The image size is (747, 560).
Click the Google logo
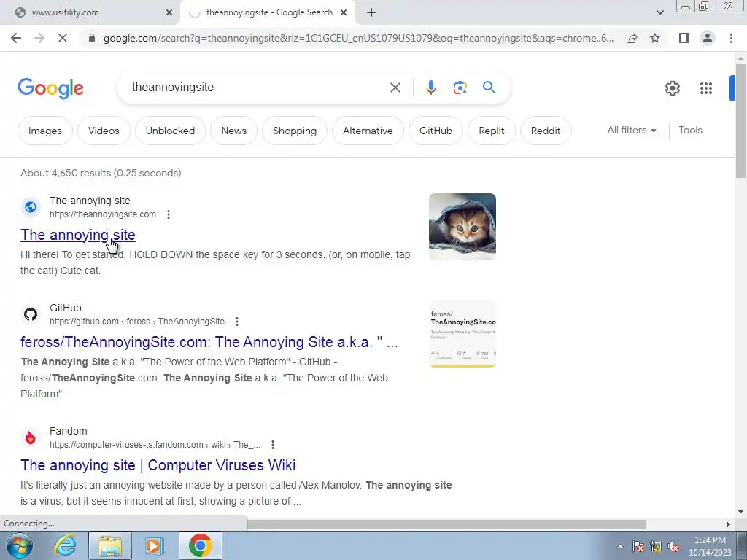(x=50, y=88)
